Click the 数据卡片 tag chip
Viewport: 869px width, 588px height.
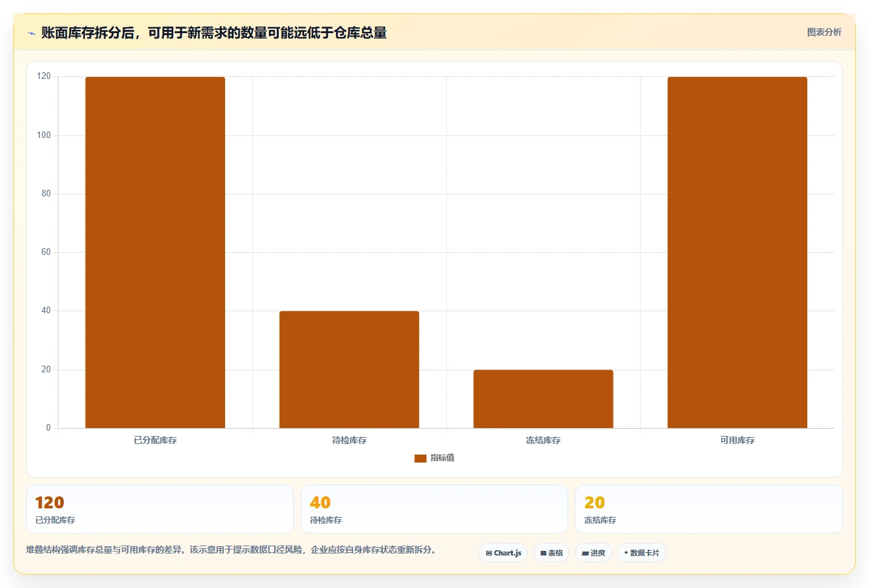(642, 553)
